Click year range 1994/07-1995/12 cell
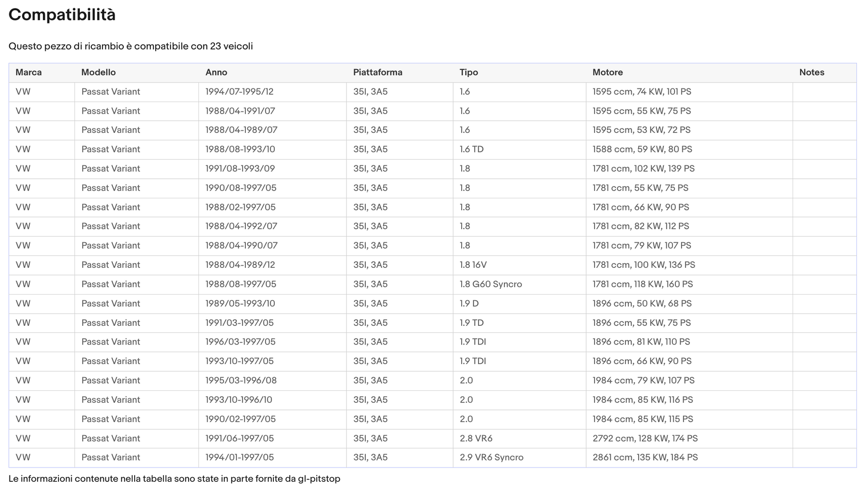This screenshot has width=868, height=492. [239, 92]
